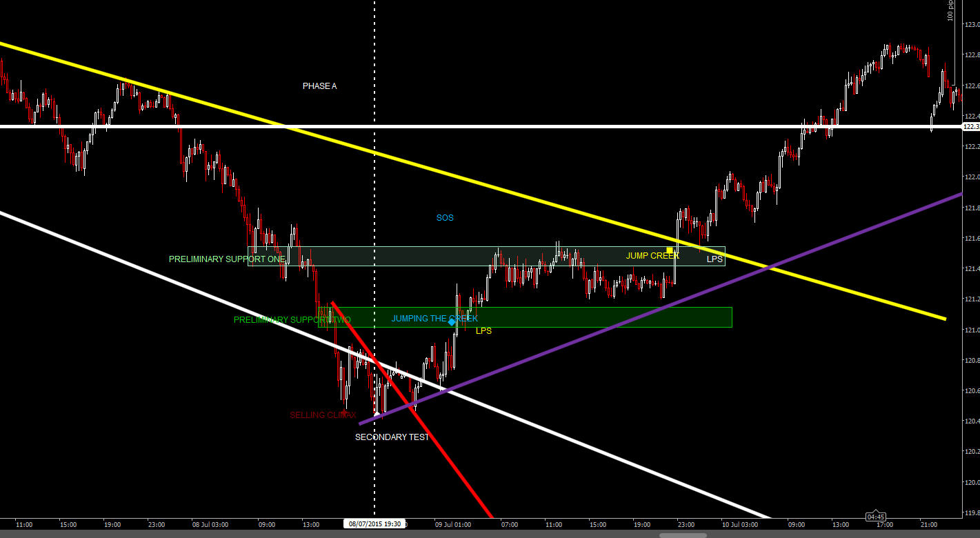Select the PHASE A text label

(319, 86)
